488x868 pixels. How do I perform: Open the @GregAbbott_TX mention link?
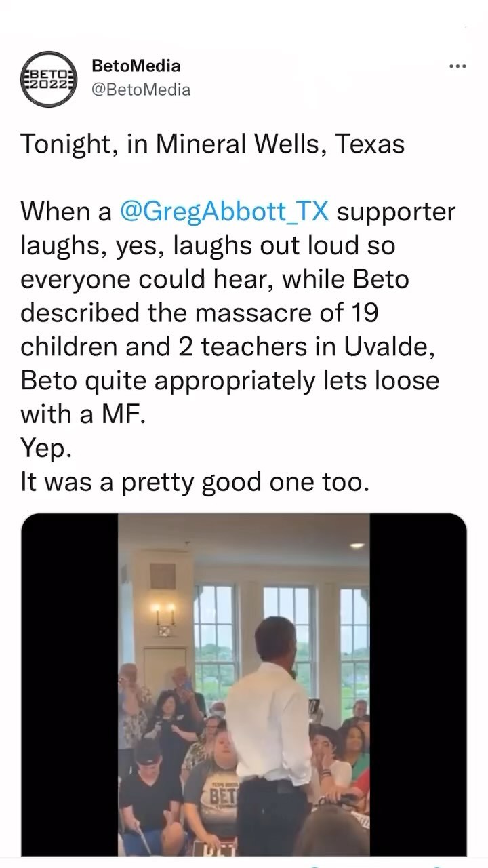pyautogui.click(x=224, y=212)
